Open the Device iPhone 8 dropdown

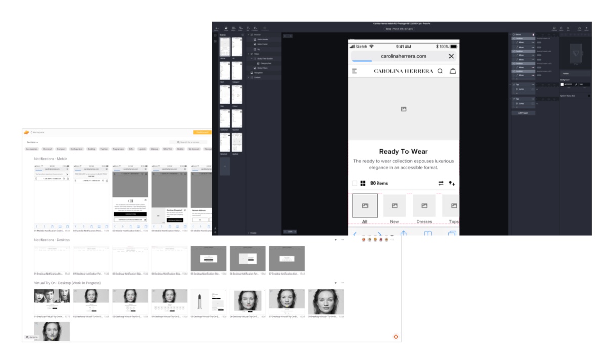click(399, 29)
